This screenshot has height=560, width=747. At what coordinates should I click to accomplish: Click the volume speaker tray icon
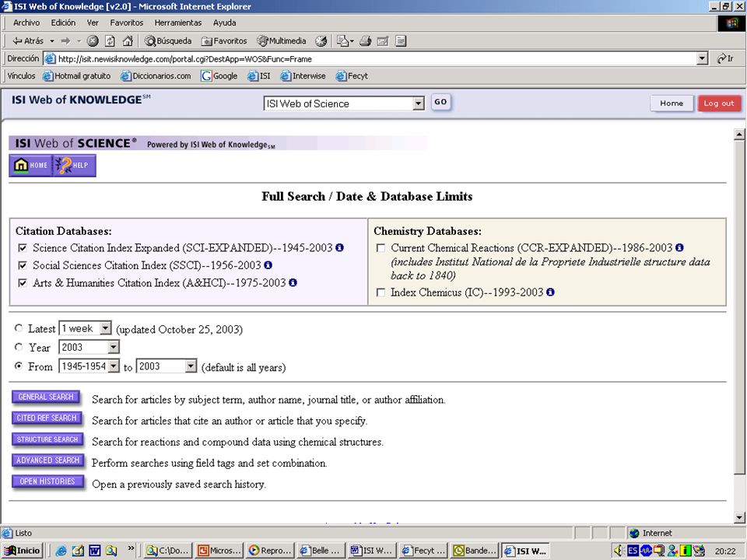(619, 551)
